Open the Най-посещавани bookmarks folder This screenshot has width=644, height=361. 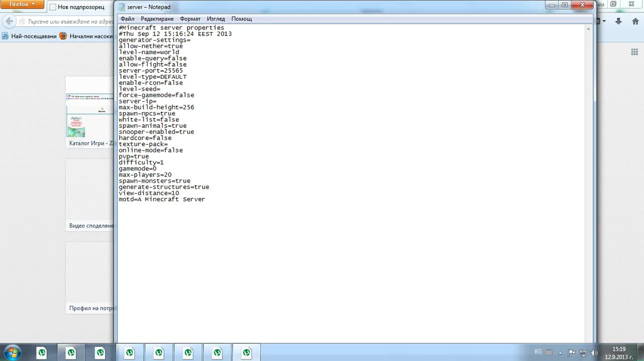[29, 36]
